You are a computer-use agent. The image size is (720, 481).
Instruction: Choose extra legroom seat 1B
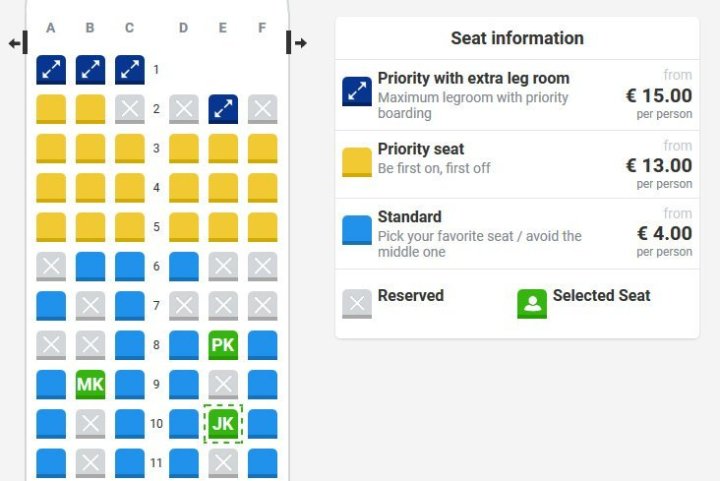point(90,69)
